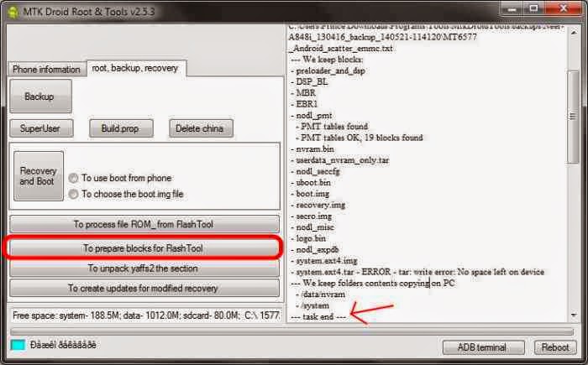The image size is (588, 365).
Task: Click the SuperUser button
Action: click(x=41, y=128)
